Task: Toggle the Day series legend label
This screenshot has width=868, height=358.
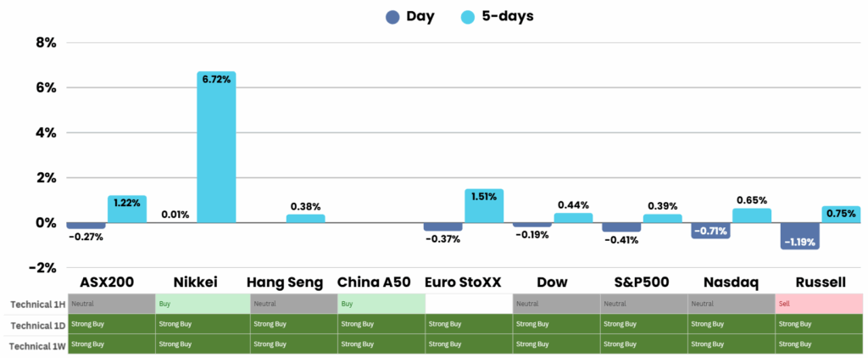Action: coord(420,16)
